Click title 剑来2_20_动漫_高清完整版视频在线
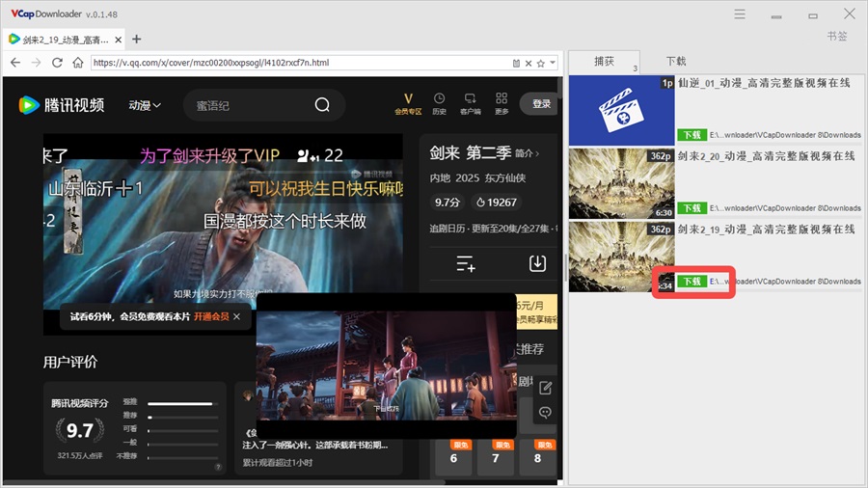The width and height of the screenshot is (868, 488). pos(766,156)
